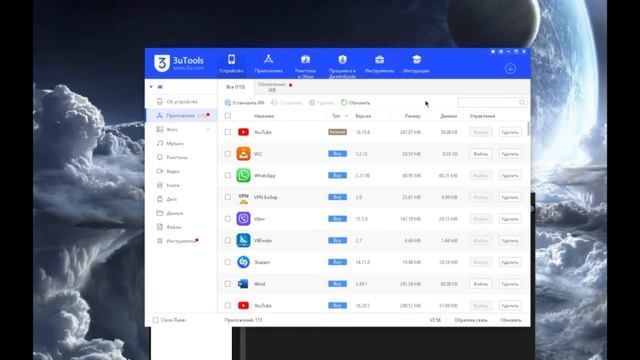Click Удалить button in VPN Бобер row
640x360 pixels.
coord(510,197)
